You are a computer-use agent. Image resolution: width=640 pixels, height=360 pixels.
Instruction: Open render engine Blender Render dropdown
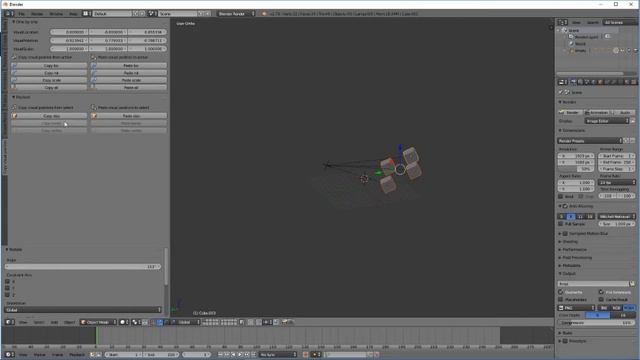tap(236, 13)
